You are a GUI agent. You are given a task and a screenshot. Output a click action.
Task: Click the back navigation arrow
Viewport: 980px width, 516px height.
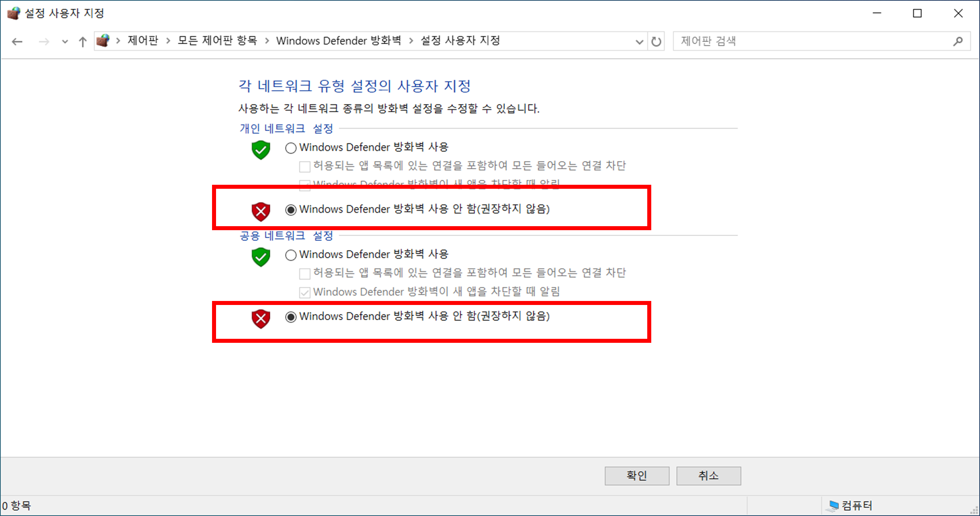click(17, 41)
